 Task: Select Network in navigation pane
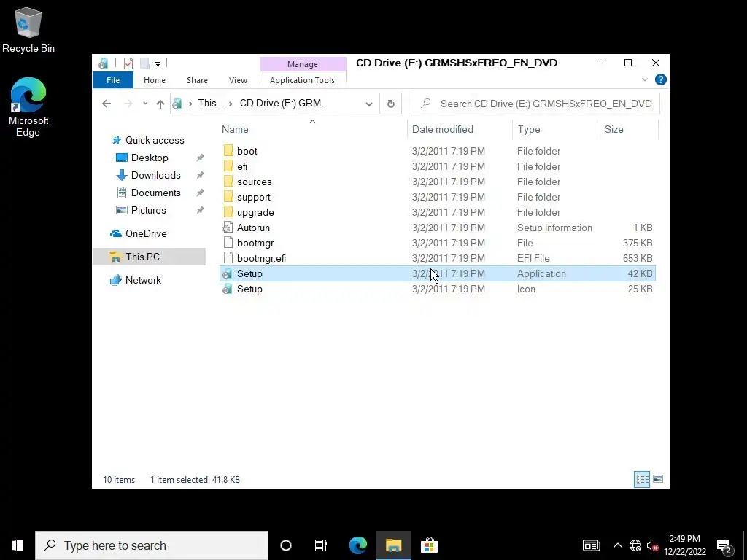(x=143, y=281)
